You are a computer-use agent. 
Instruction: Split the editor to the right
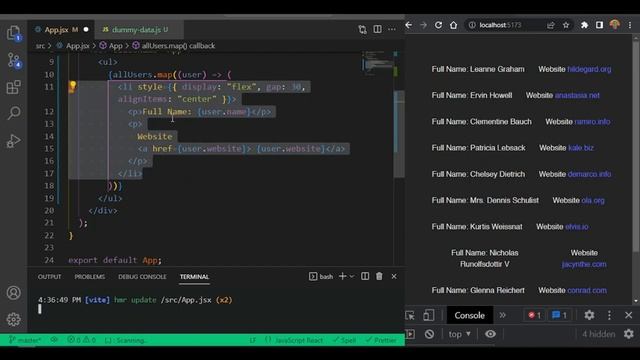click(x=378, y=29)
